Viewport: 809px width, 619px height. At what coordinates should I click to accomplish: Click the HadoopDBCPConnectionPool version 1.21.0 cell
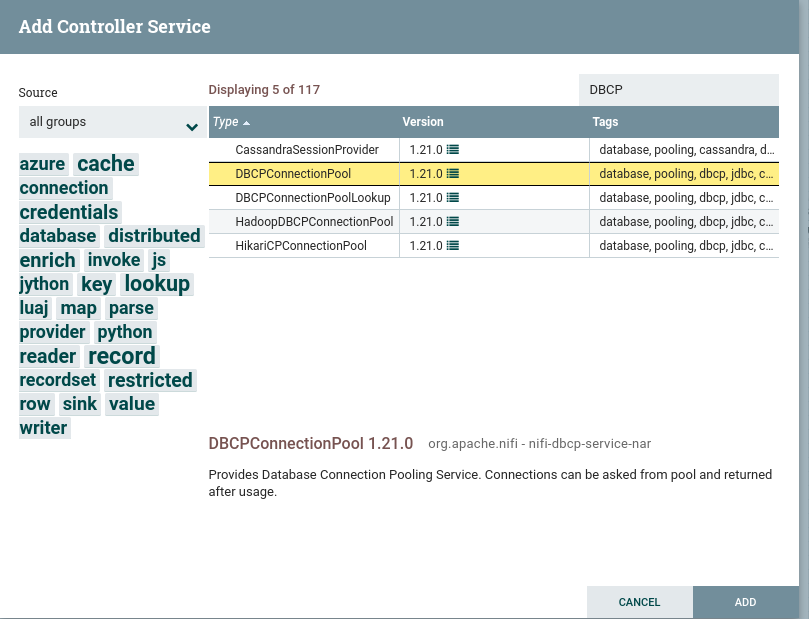click(x=494, y=222)
